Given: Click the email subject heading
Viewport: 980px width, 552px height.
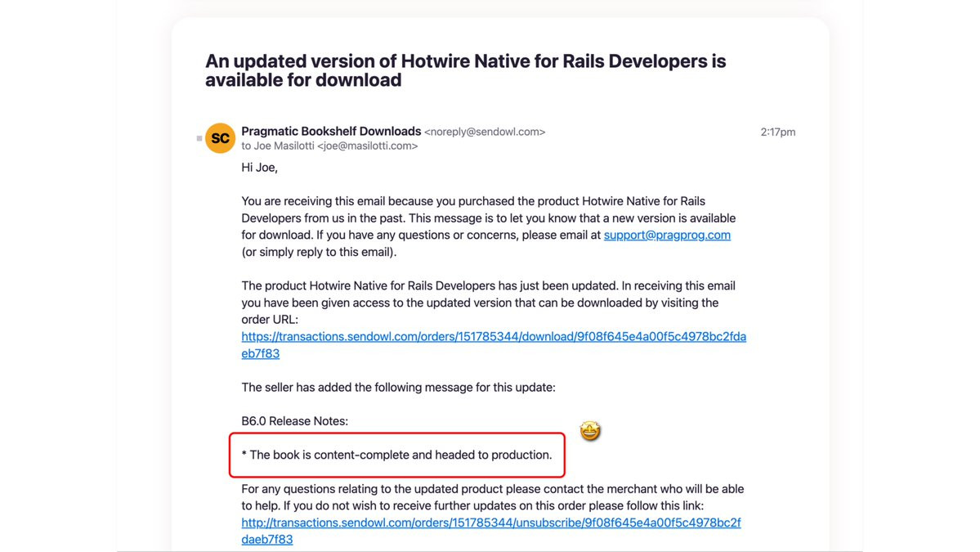Looking at the screenshot, I should coord(466,70).
